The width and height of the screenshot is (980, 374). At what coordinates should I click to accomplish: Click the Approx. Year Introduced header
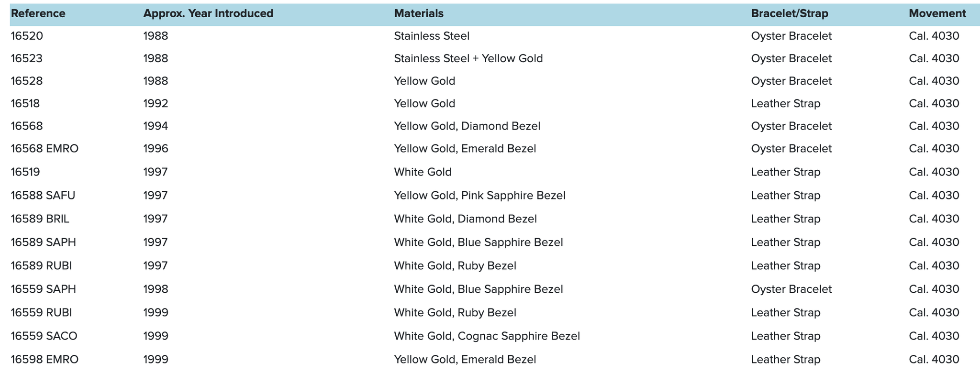click(x=208, y=14)
